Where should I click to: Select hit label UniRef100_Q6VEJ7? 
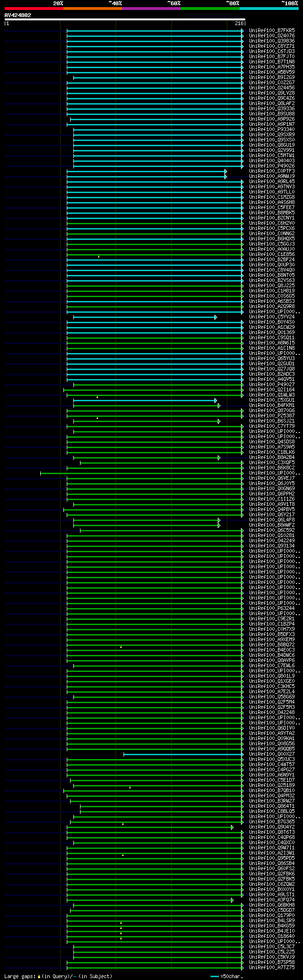point(272,478)
